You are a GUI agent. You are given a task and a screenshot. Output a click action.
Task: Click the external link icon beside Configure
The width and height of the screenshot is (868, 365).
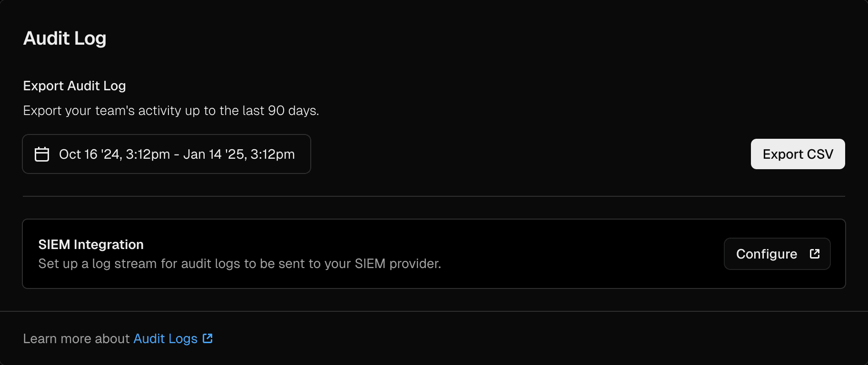[x=815, y=253]
